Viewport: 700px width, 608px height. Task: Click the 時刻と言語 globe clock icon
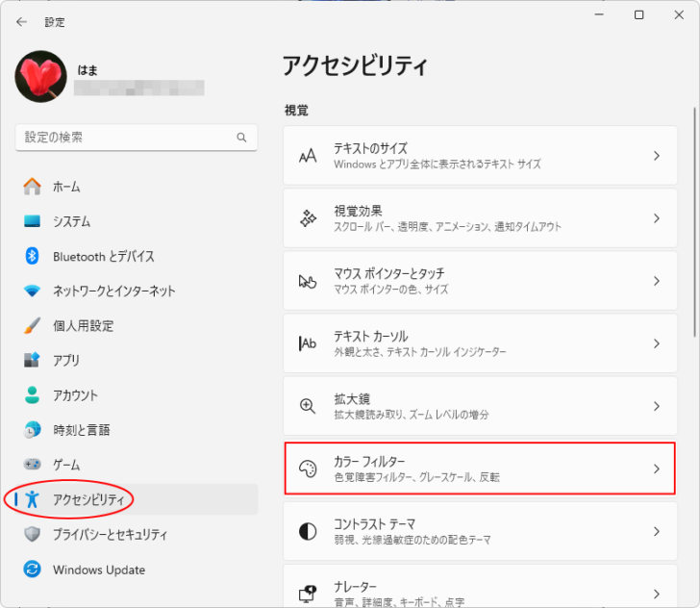(x=32, y=430)
